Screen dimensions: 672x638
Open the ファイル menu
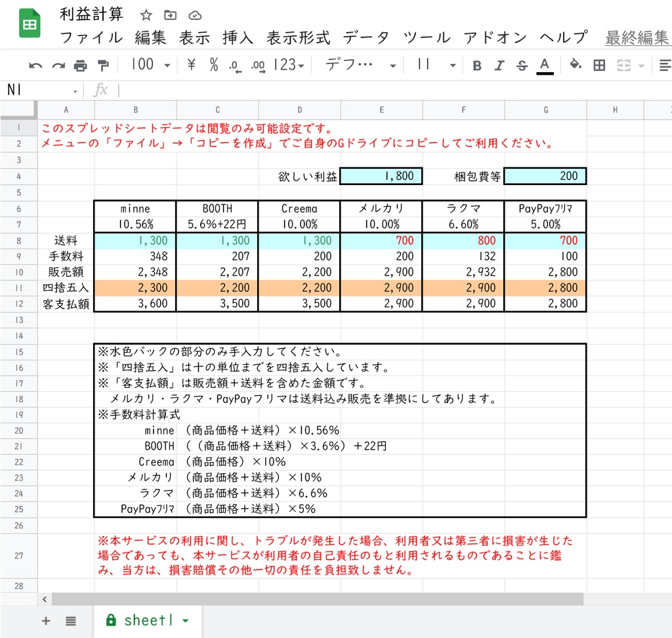[x=91, y=37]
